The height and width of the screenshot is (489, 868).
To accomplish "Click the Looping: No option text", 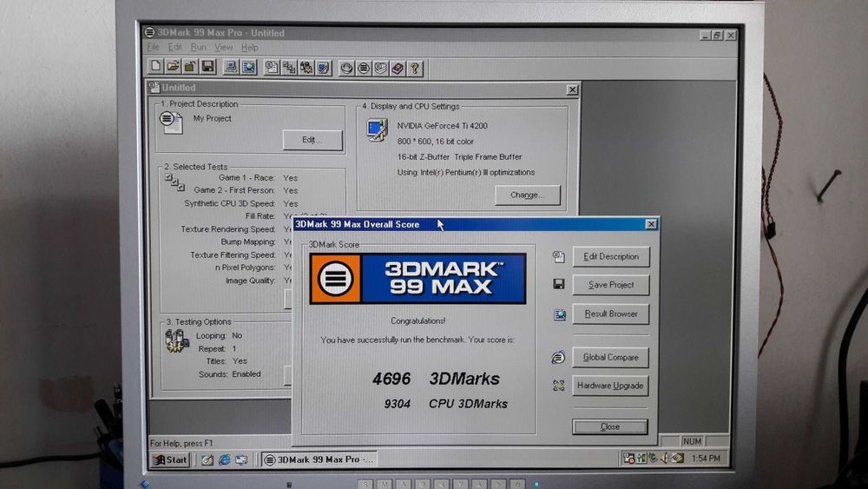I will pos(220,335).
